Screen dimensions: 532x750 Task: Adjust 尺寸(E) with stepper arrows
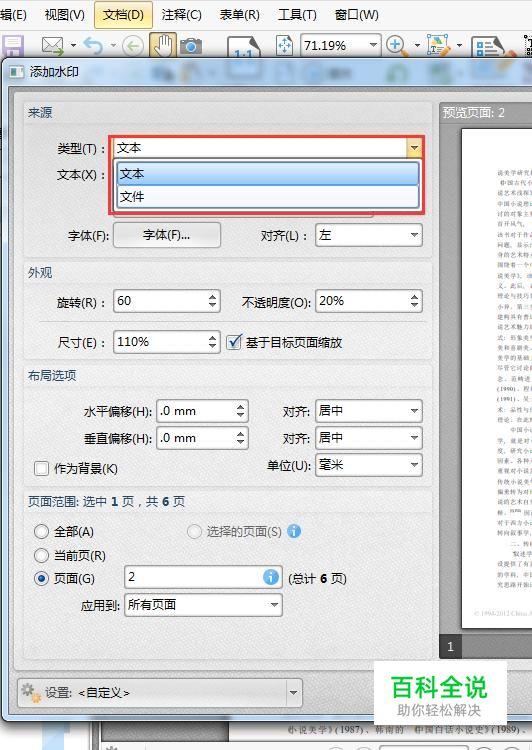tap(213, 342)
